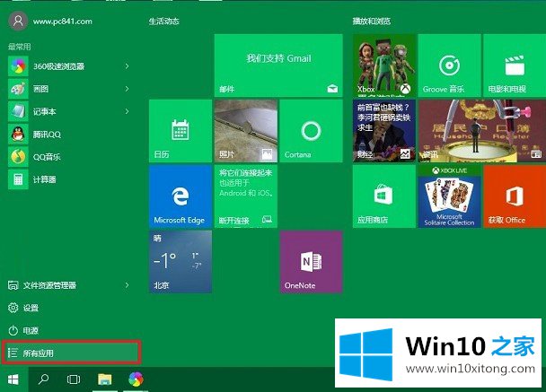Screen dimensions: 546x392
Task: Open the 财经 finance news tile
Action: click(x=384, y=131)
